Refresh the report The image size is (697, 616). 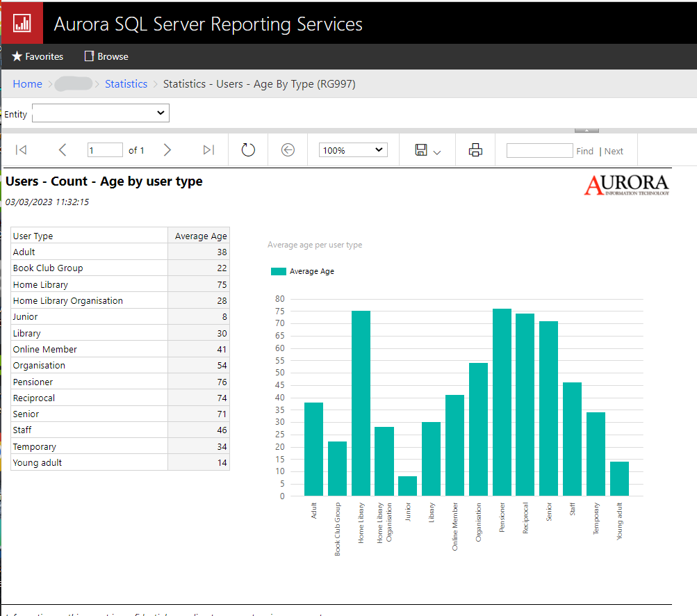coord(248,150)
